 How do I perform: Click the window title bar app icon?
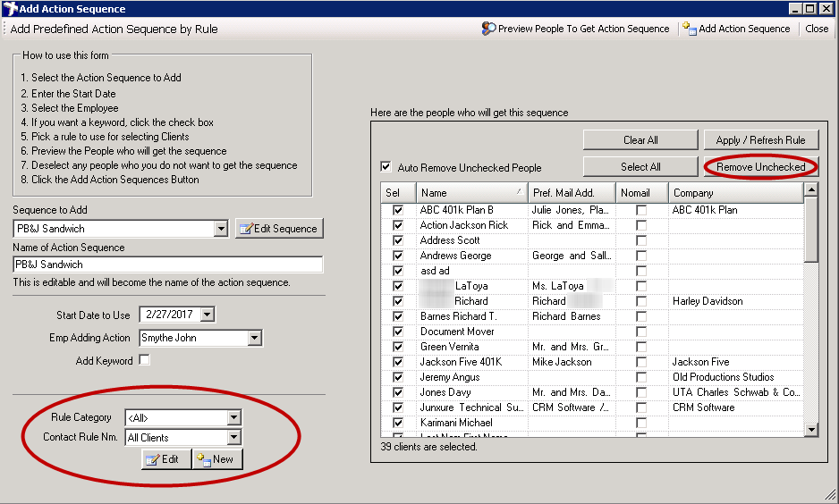[10, 9]
